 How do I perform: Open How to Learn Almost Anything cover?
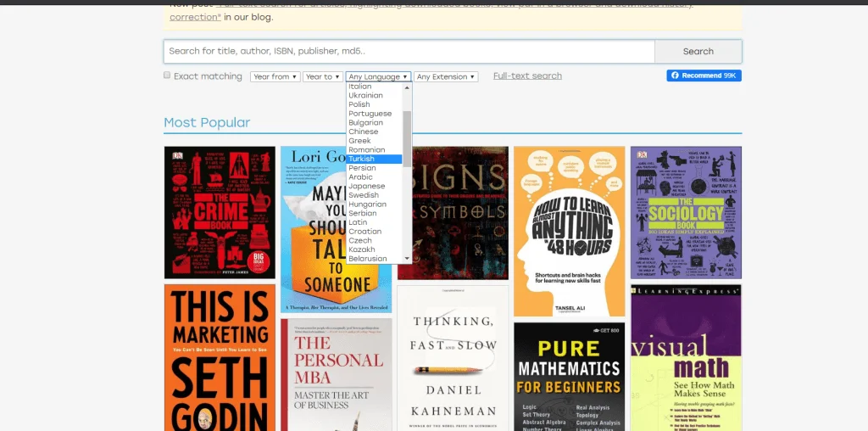[x=569, y=219]
